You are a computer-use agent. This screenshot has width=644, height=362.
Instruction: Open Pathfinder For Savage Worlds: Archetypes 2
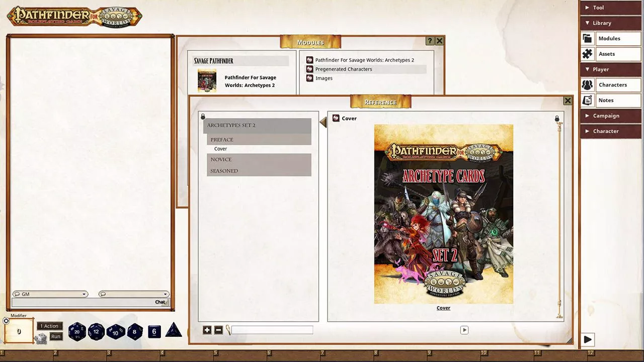pyautogui.click(x=364, y=60)
